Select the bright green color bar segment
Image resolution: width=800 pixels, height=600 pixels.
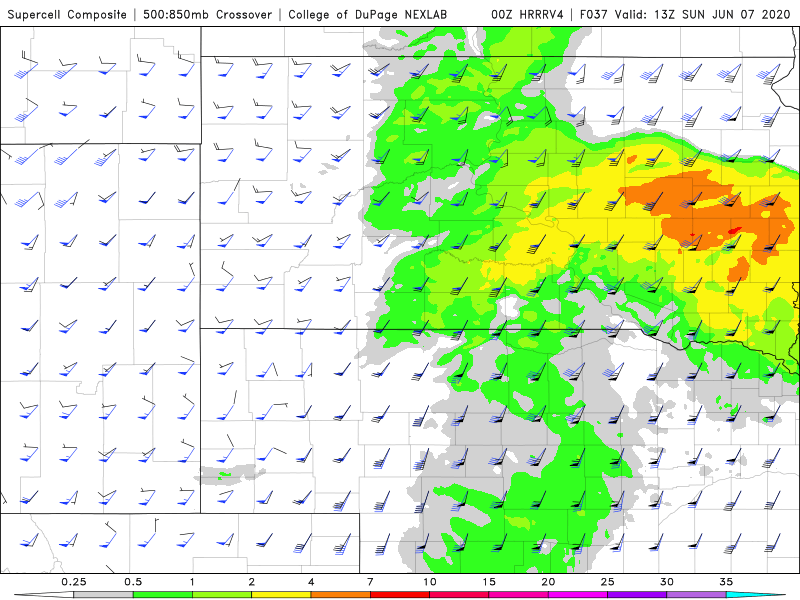tap(163, 595)
